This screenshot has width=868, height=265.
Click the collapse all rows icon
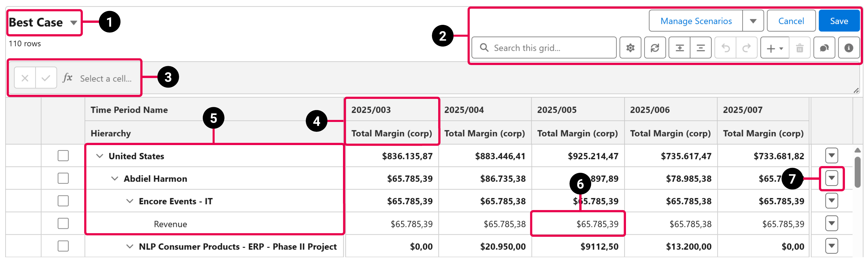click(x=700, y=48)
